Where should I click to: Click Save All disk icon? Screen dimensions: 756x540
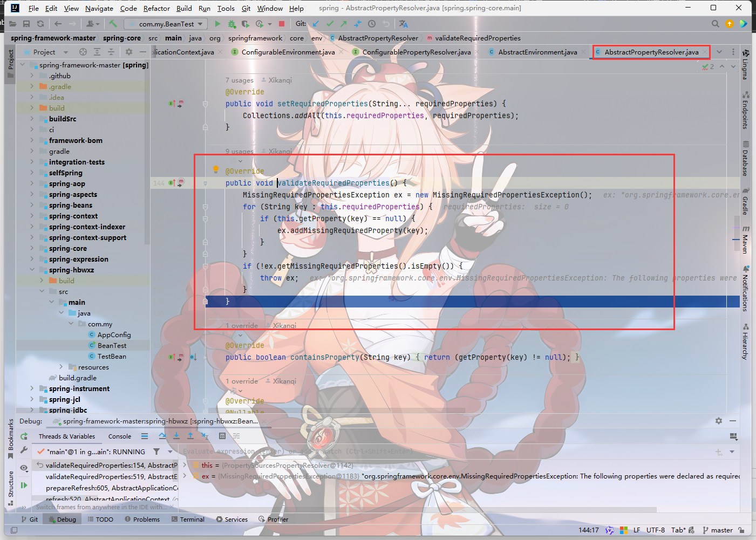26,24
